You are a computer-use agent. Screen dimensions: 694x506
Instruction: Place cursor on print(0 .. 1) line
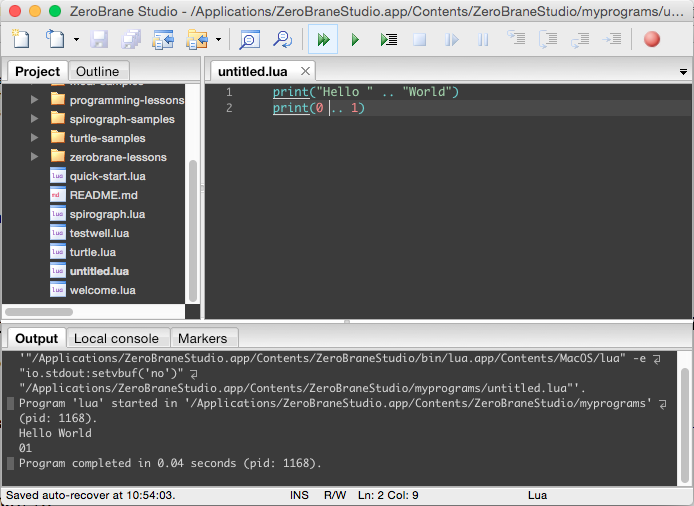tap(319, 108)
